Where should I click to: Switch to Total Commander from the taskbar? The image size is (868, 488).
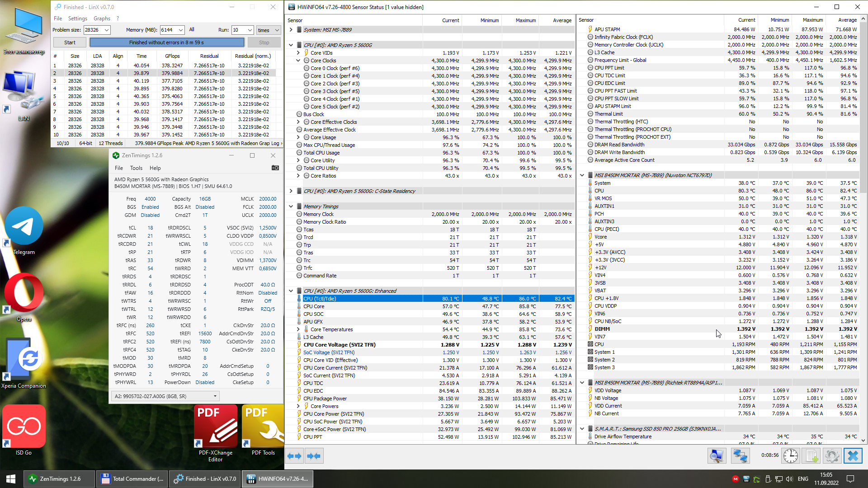(132, 479)
